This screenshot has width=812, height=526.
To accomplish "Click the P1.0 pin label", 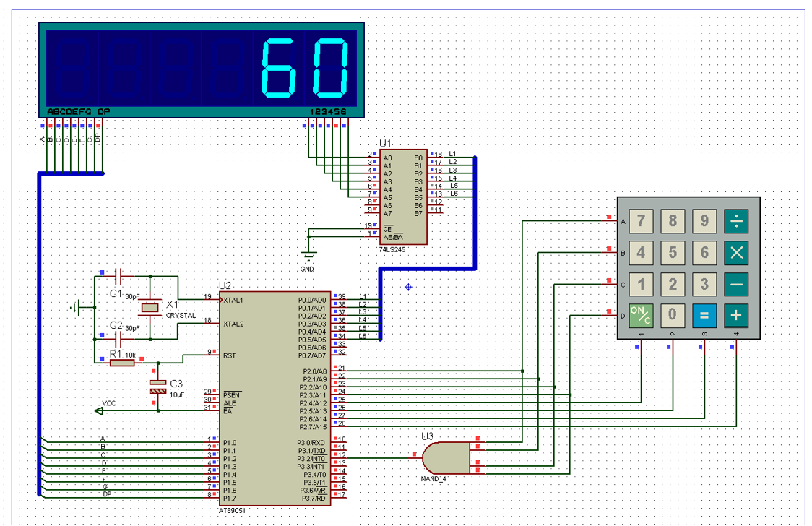I will coord(230,443).
